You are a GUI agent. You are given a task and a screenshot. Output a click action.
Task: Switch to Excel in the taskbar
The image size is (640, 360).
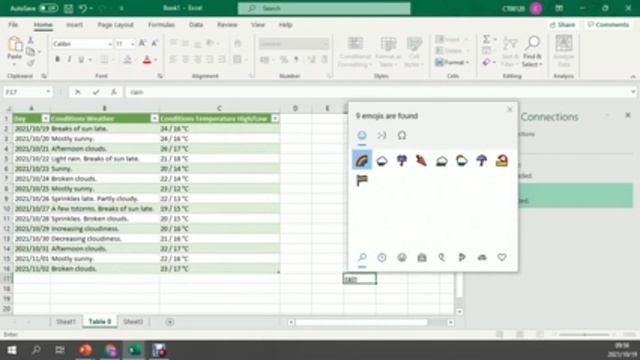pos(135,350)
